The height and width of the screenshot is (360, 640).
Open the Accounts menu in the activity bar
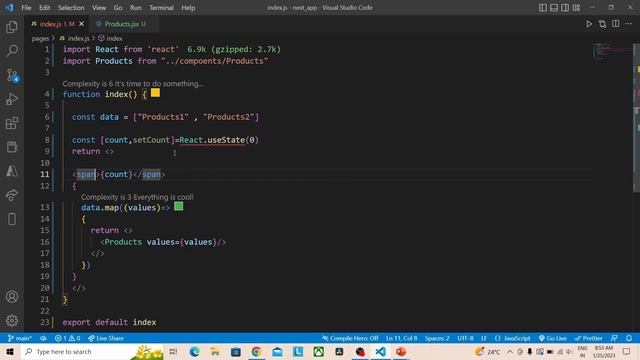pos(12,297)
